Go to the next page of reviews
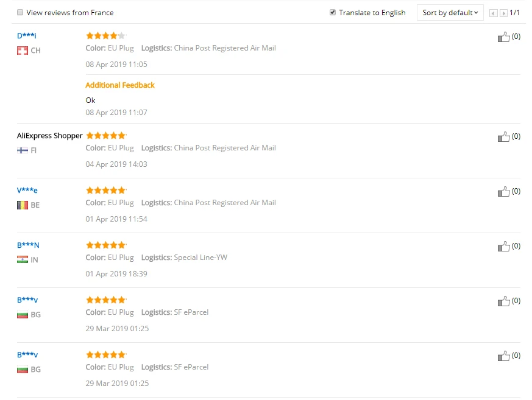 (x=503, y=13)
